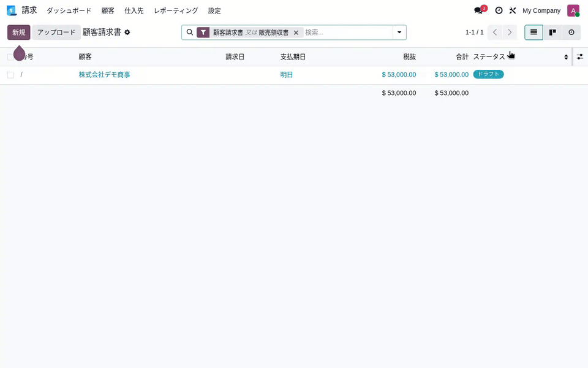
Task: Open the messages conversation icon
Action: (478, 10)
